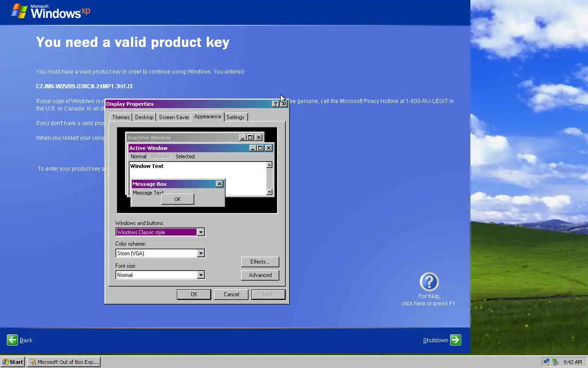Open the Windows and buttons dropdown
The image size is (588, 368).
[201, 232]
